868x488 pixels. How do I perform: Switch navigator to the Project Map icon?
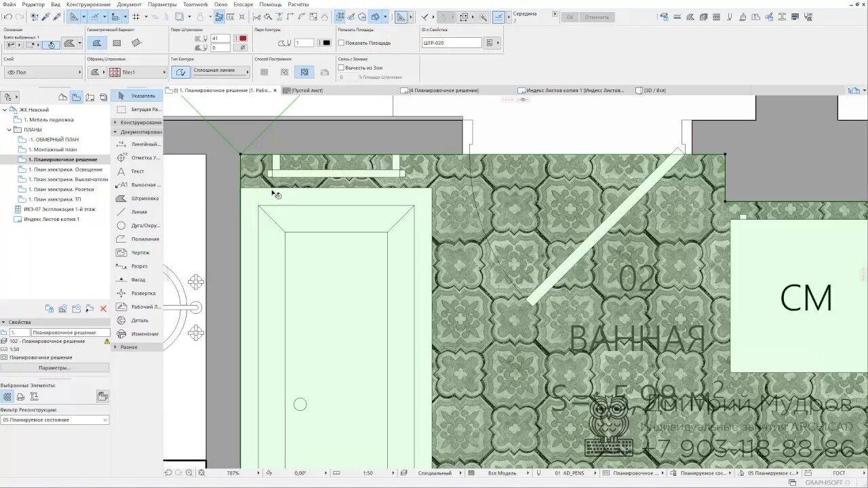click(x=63, y=97)
